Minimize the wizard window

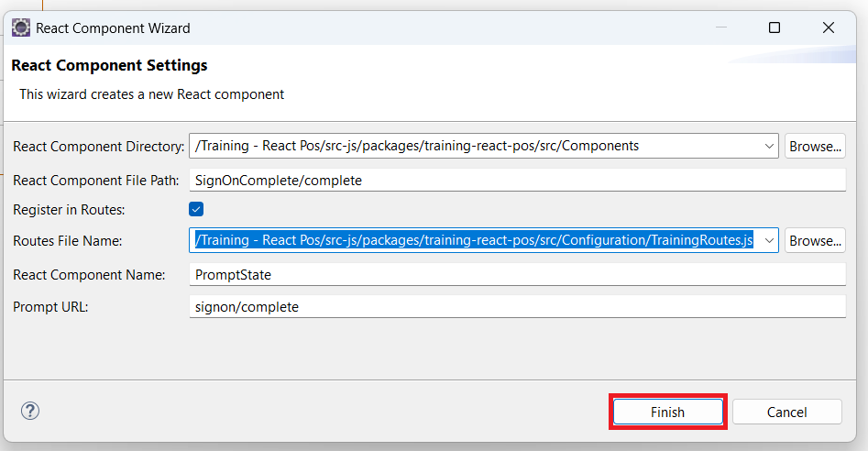[720, 27]
